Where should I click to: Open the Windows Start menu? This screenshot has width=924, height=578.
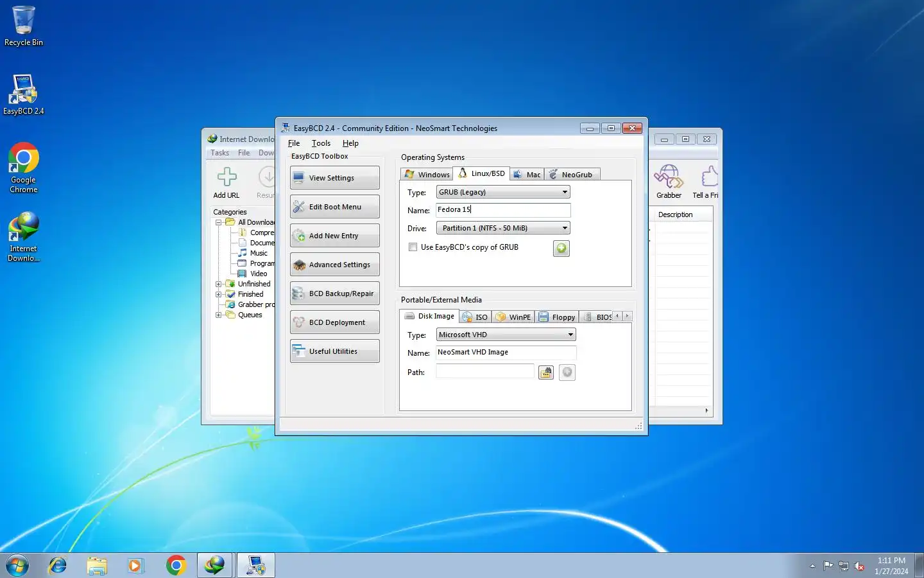point(17,565)
